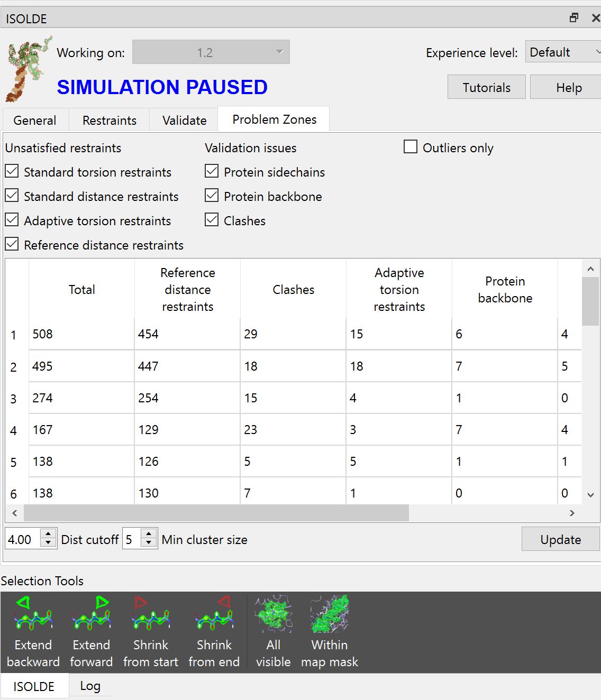This screenshot has height=700, width=601.
Task: Click the Extend backward selection tool
Action: click(x=33, y=632)
